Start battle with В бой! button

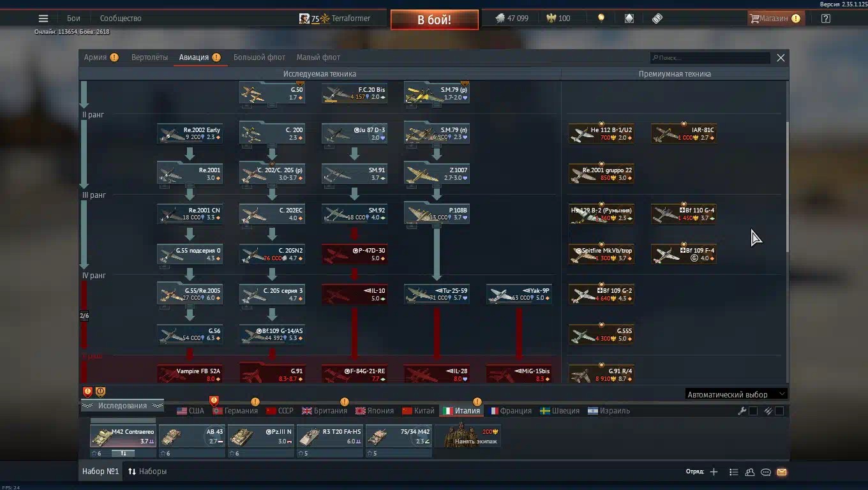pos(435,20)
